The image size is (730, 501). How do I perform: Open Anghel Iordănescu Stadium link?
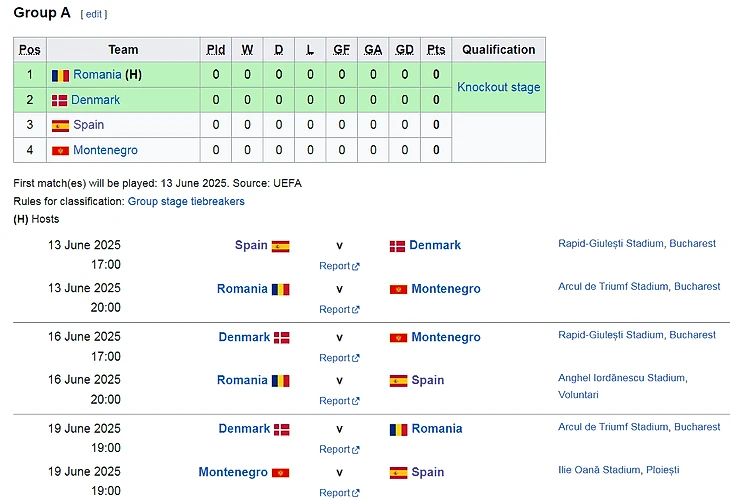click(x=622, y=377)
